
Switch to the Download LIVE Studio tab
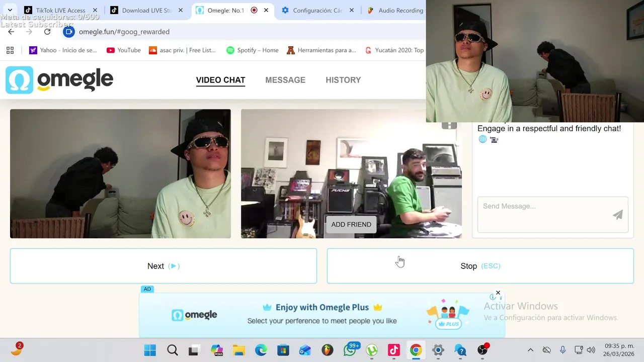(146, 10)
